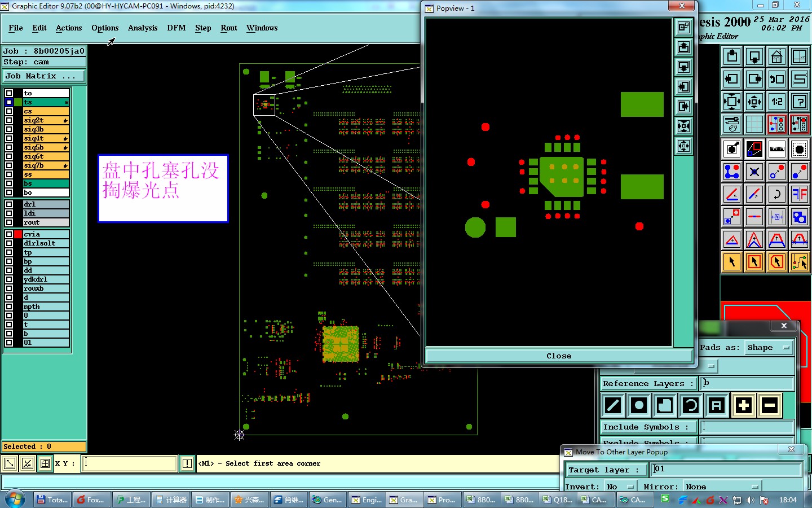
Task: Open the Edit menu
Action: pyautogui.click(x=39, y=28)
